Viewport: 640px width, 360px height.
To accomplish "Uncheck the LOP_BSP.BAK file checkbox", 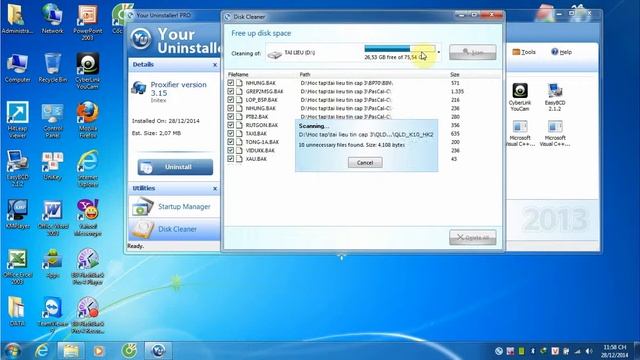I will (x=231, y=100).
